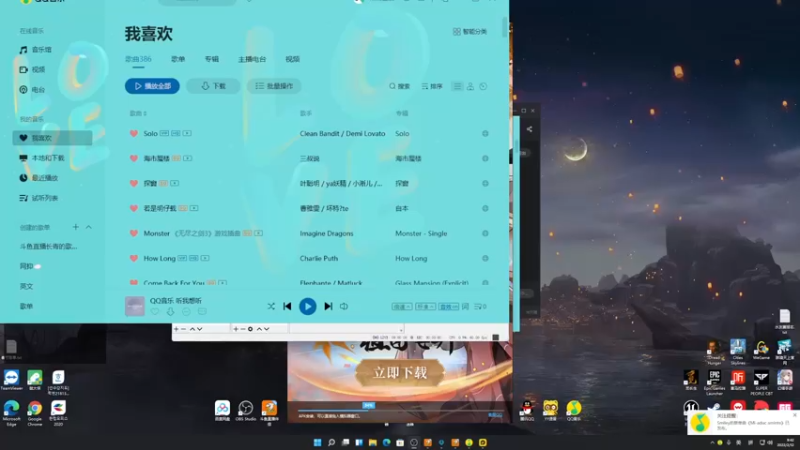Open the Epic Games Launcher desktop icon
Image resolution: width=800 pixels, height=450 pixels.
[x=714, y=383]
